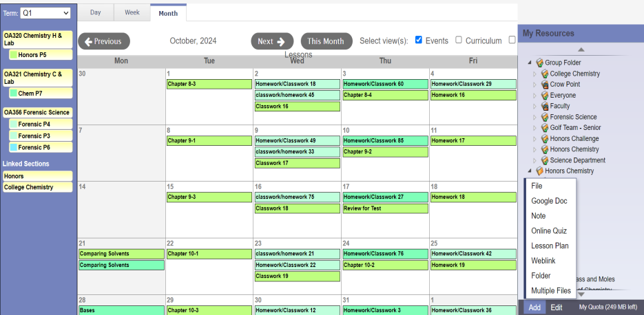The width and height of the screenshot is (644, 315).
Task: Collapse the Group Folder tree node
Action: 530,63
